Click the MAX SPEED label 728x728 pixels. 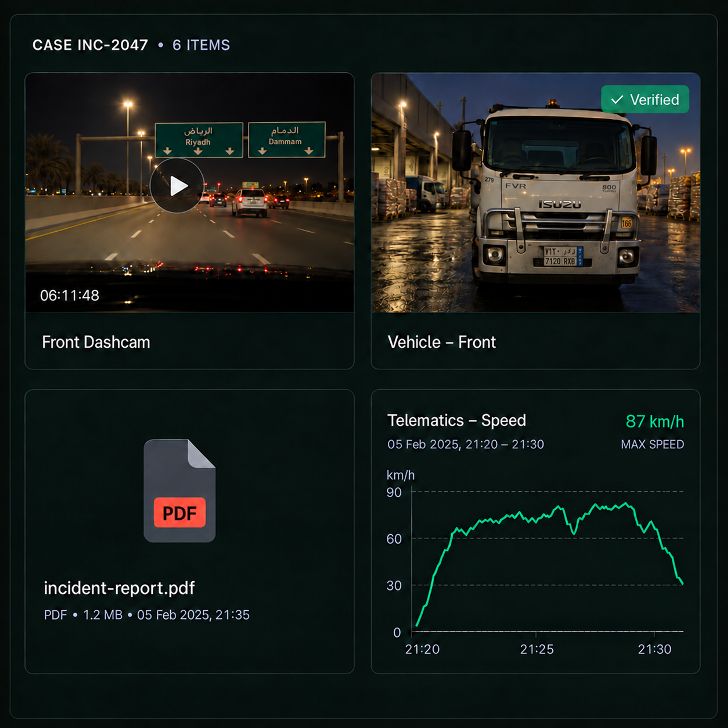click(652, 444)
